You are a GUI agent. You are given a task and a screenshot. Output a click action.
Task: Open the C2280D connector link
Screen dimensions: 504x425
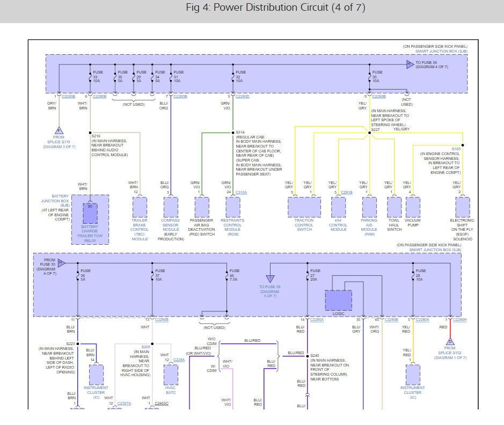pos(243,97)
